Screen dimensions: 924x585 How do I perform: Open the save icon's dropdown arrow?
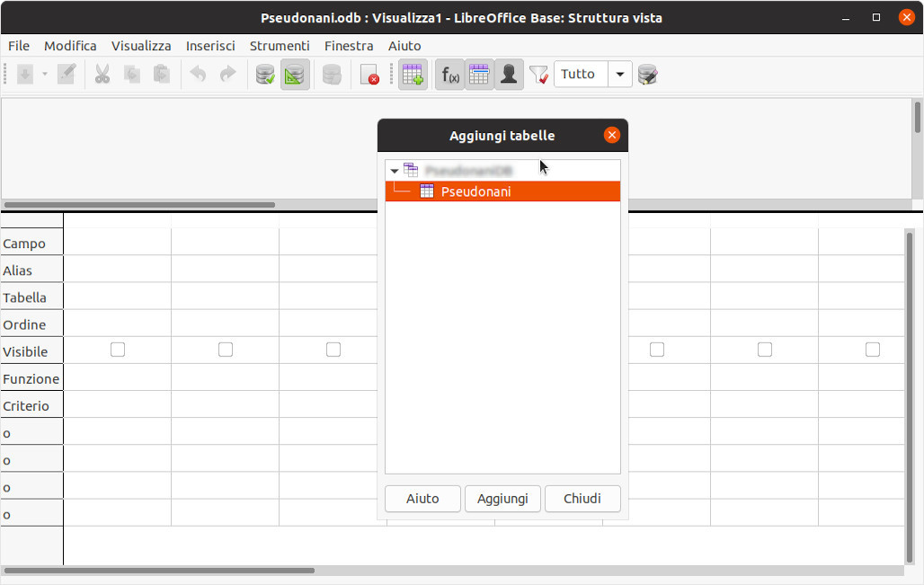[45, 75]
